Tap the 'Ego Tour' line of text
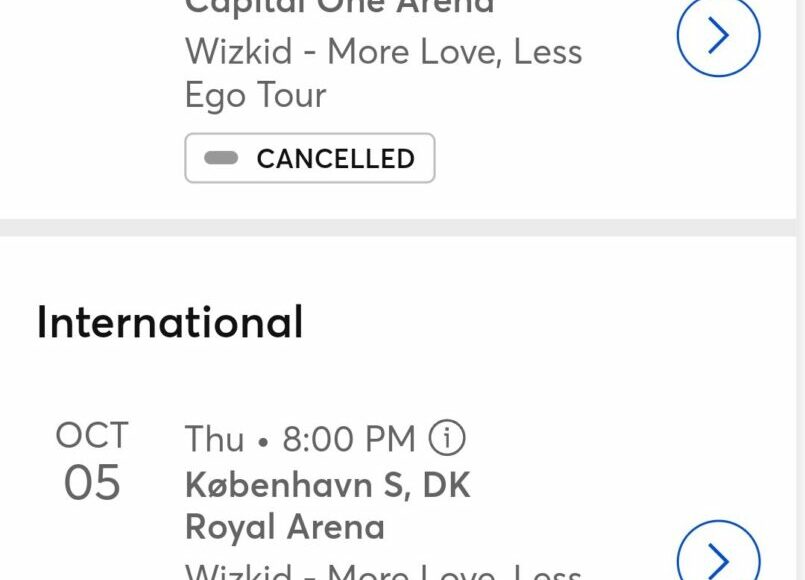Screen dimensions: 805x580 tap(256, 96)
